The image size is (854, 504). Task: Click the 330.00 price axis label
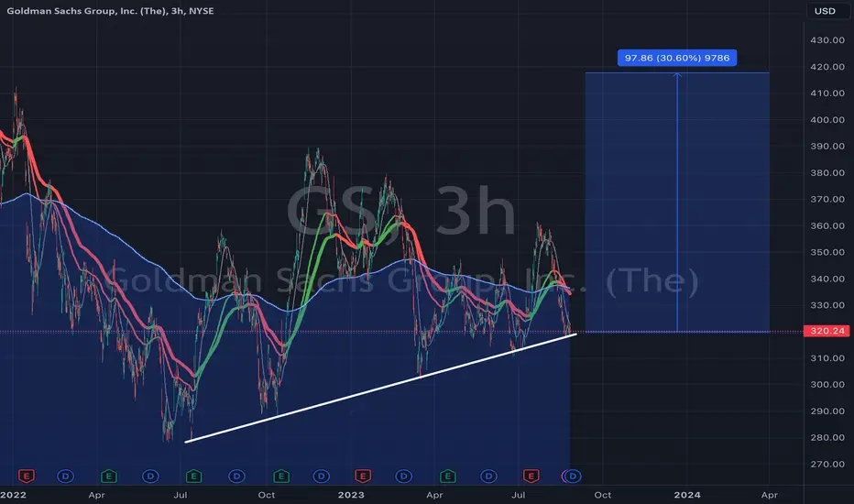(827, 305)
